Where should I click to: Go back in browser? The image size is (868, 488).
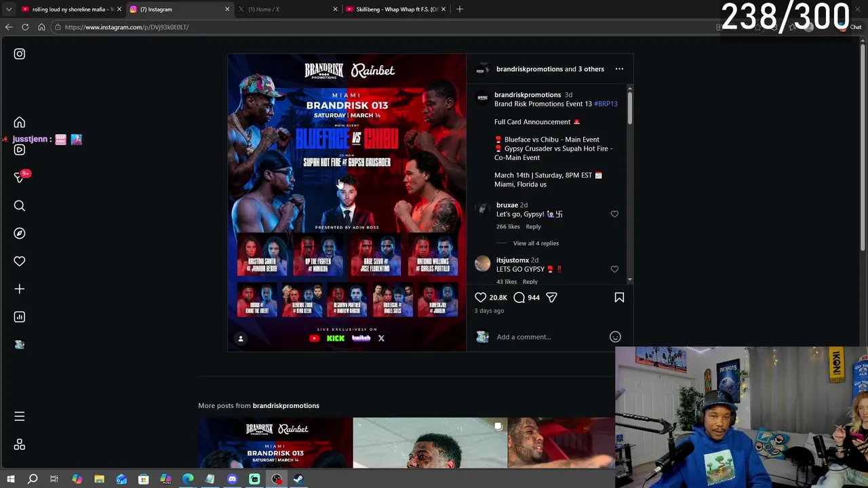coord(9,27)
